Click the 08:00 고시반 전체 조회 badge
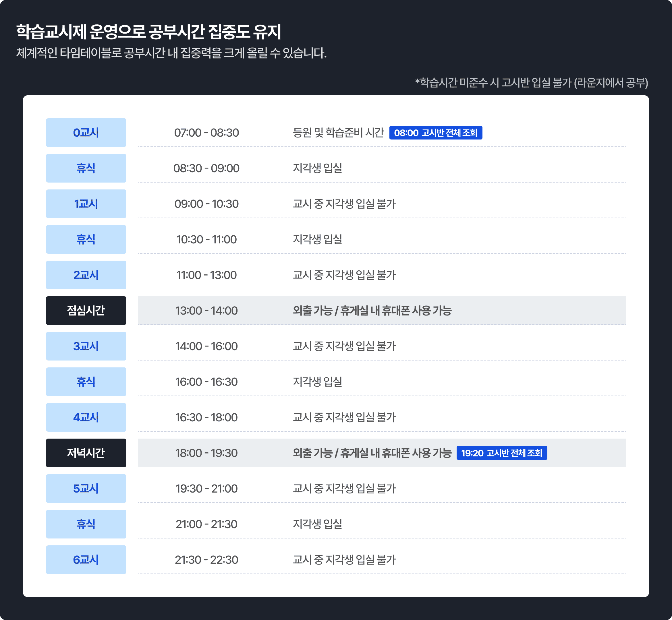Image resolution: width=672 pixels, height=620 pixels. [x=435, y=133]
